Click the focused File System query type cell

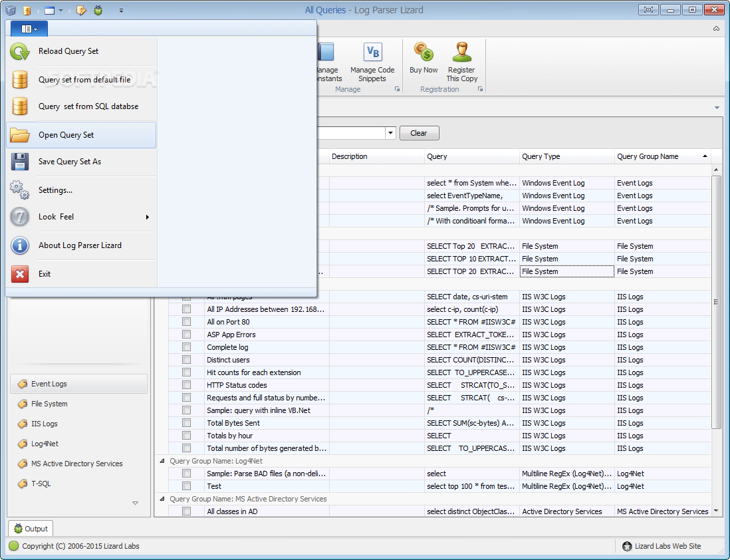[566, 271]
